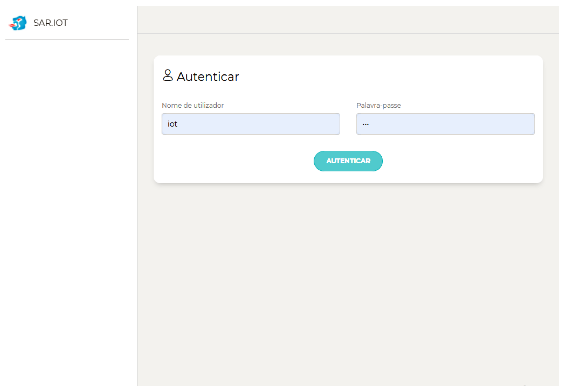
Task: Place cursor after 'iot' in username field
Action: (x=178, y=124)
